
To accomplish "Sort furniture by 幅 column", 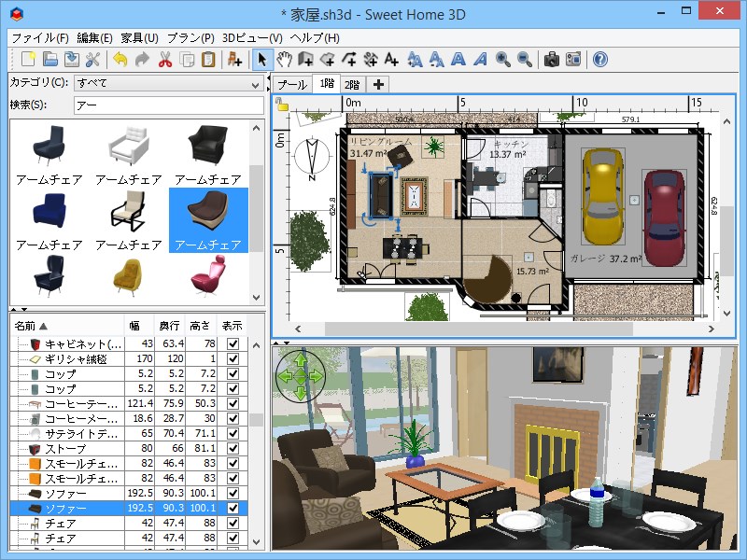I will pos(138,326).
